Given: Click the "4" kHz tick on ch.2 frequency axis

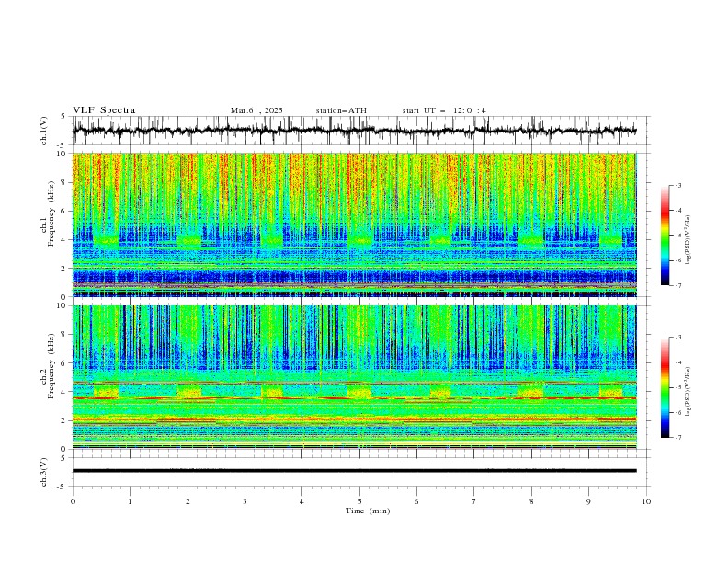Looking at the screenshot, I should pyautogui.click(x=65, y=392).
